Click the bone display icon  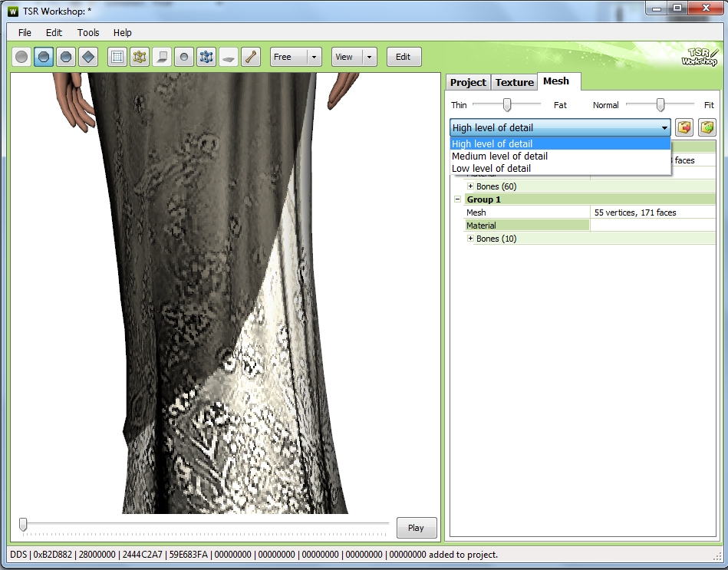point(250,57)
